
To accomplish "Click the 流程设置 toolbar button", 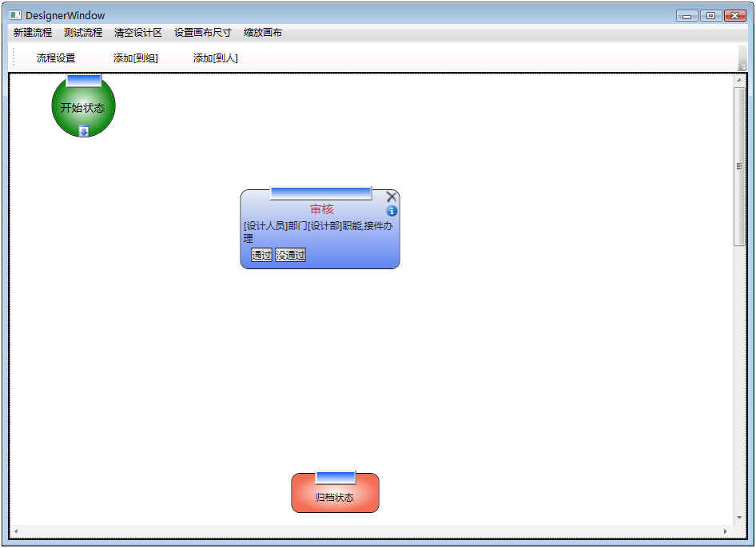I will tap(56, 58).
